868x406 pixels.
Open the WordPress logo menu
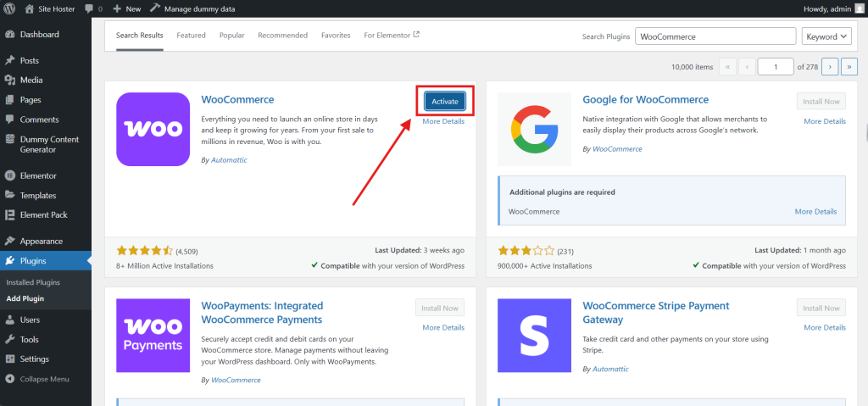9,8
